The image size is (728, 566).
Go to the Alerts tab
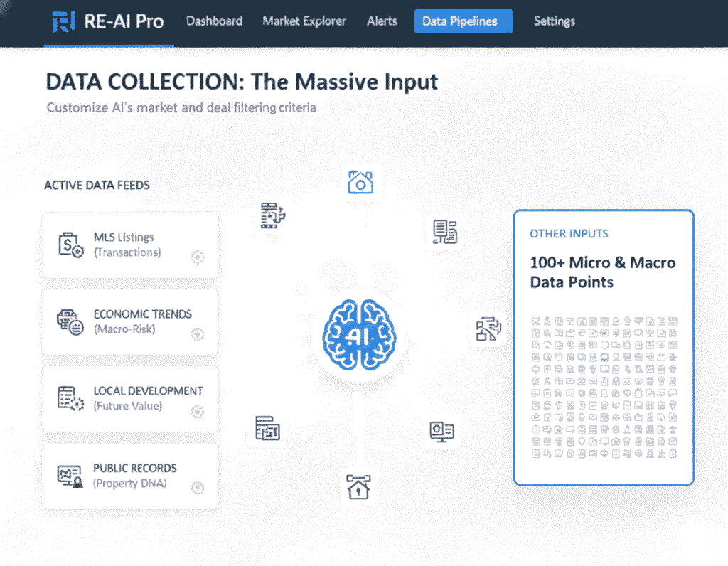click(x=382, y=21)
